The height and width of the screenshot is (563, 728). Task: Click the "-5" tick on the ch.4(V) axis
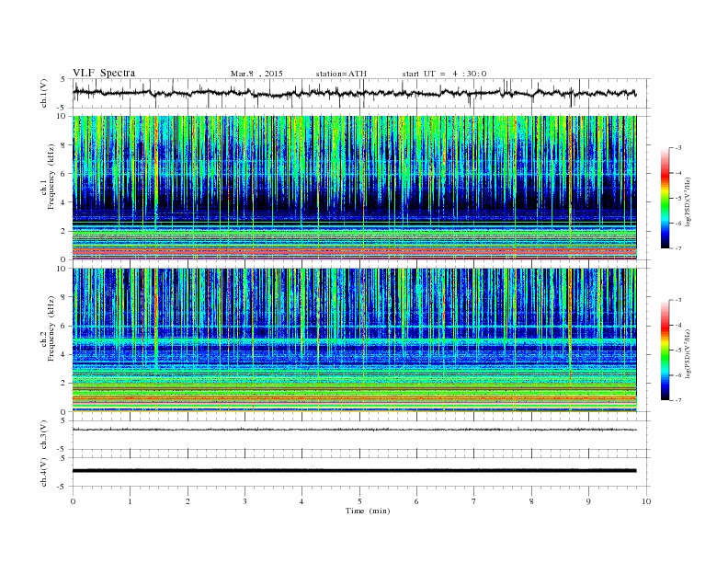[x=63, y=487]
